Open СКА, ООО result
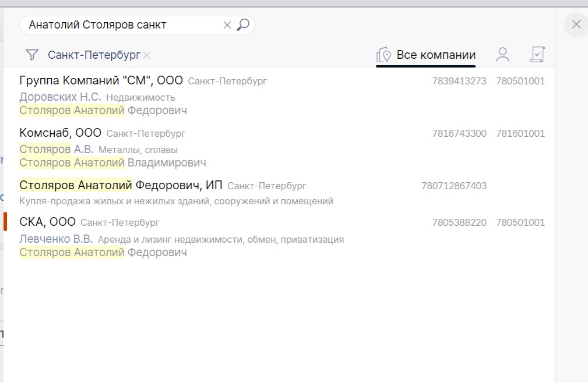The height and width of the screenshot is (383, 588). pyautogui.click(x=47, y=222)
